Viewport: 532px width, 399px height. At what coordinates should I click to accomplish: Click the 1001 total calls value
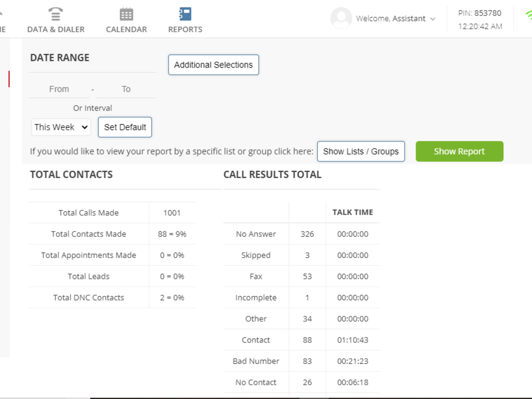point(172,213)
